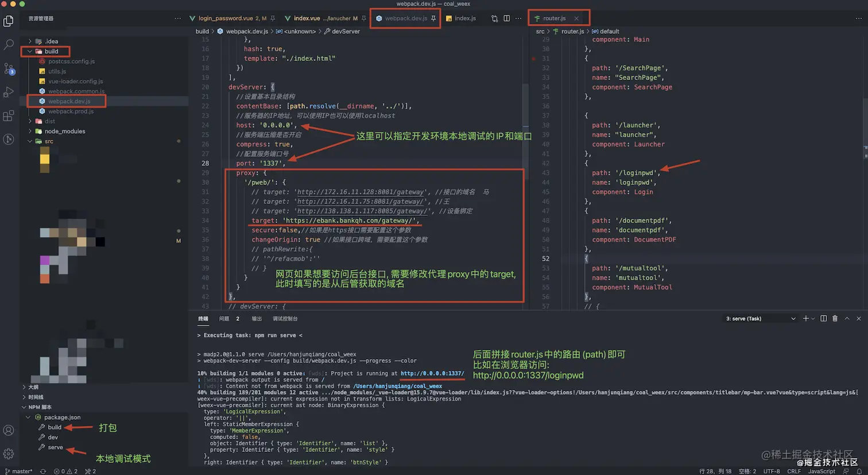Select the webpack.dev.js editor tab
The width and height of the screenshot is (868, 475).
point(405,18)
